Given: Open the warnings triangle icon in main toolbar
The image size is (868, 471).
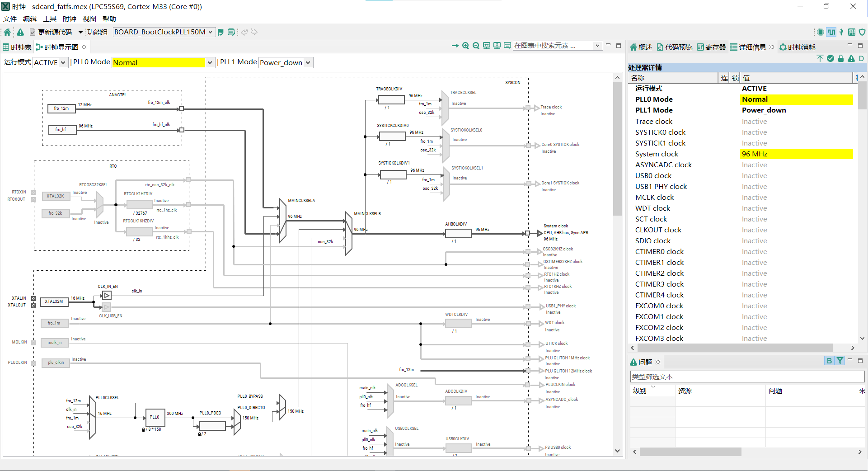Looking at the screenshot, I should tap(20, 32).
